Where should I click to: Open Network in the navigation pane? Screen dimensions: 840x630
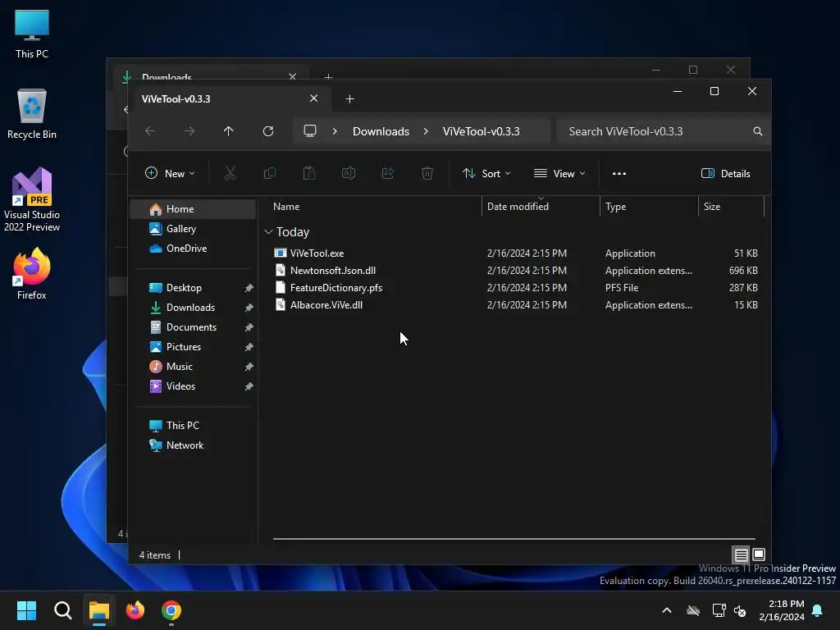coord(193,445)
